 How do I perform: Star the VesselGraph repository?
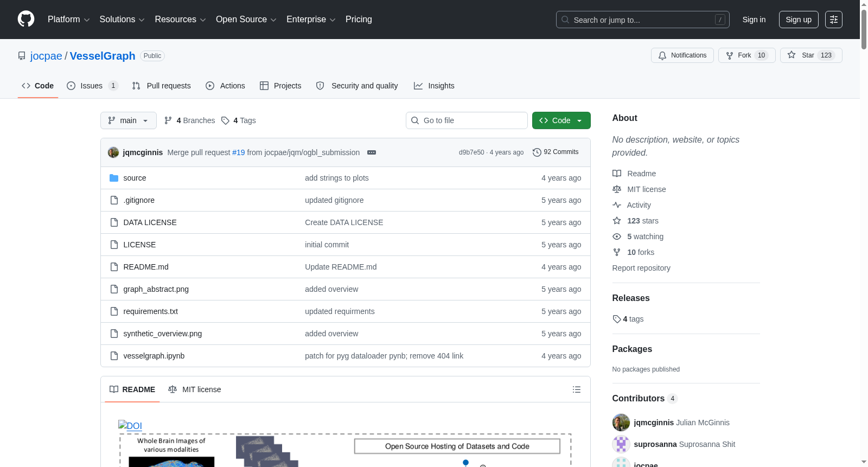811,55
